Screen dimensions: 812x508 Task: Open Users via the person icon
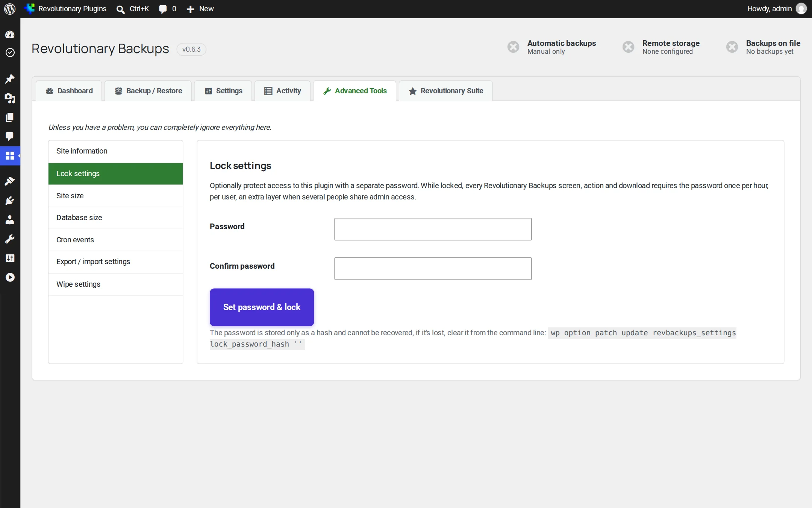[10, 220]
